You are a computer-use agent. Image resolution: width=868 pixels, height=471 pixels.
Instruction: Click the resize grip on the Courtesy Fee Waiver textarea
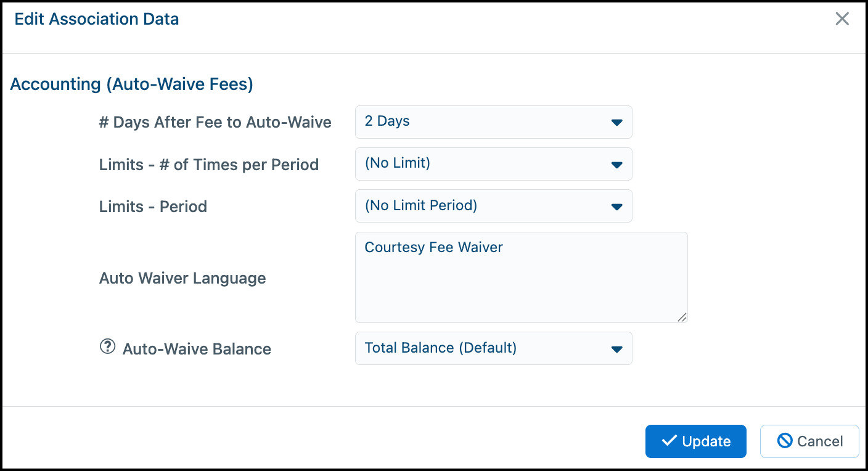[x=682, y=317]
